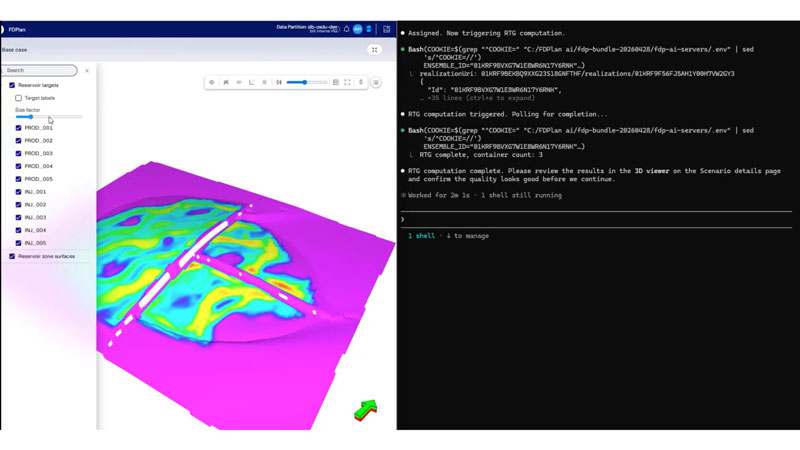Enable the Target labels checkbox
Viewport: 800px width, 450px height.
18,98
